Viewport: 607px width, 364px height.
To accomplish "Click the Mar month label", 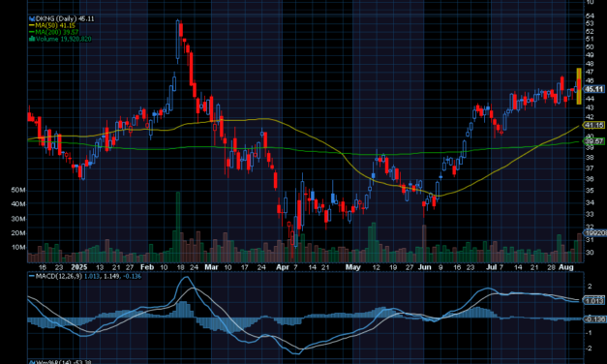I will click(x=211, y=267).
